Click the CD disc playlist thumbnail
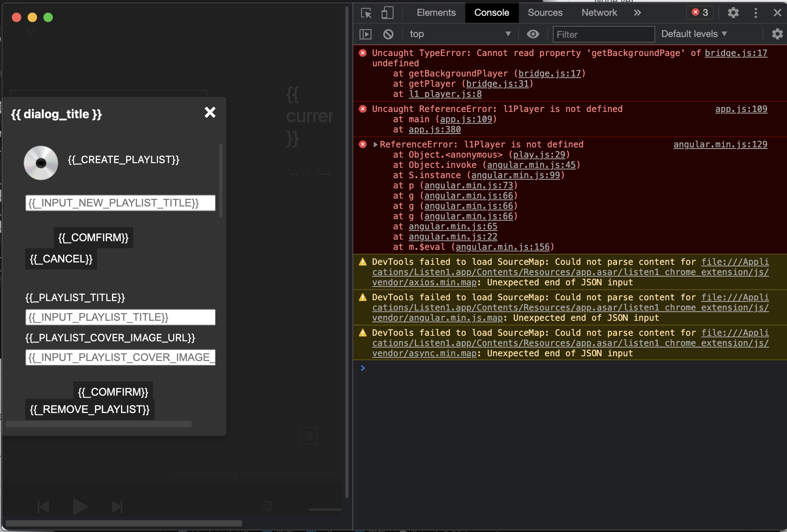This screenshot has width=787, height=532. point(41,163)
